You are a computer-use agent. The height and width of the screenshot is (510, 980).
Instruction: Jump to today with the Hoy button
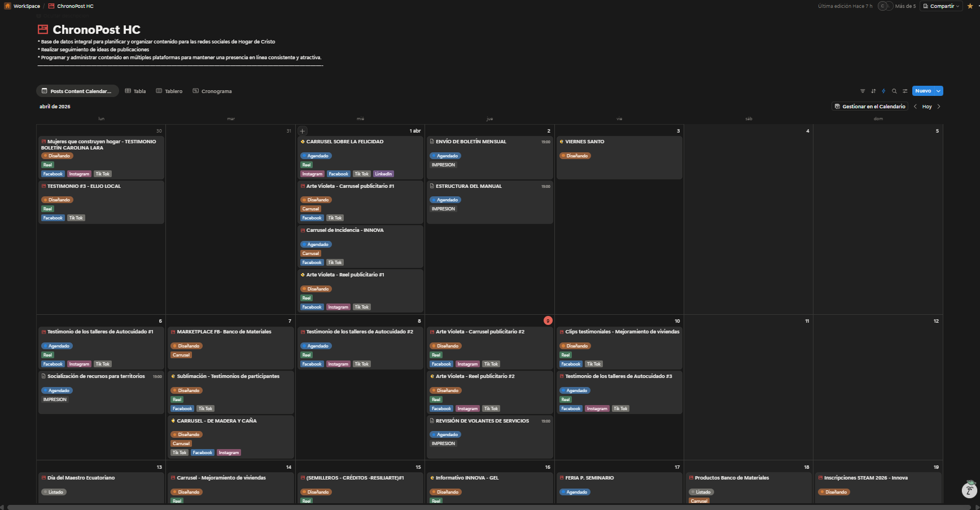click(927, 107)
